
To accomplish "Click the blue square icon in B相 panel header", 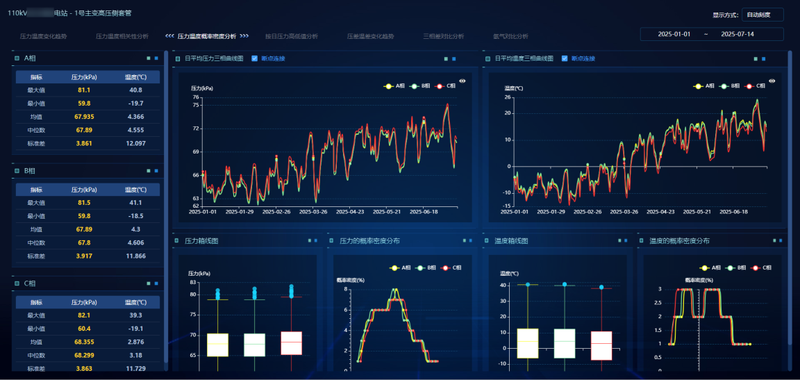I will 156,171.
